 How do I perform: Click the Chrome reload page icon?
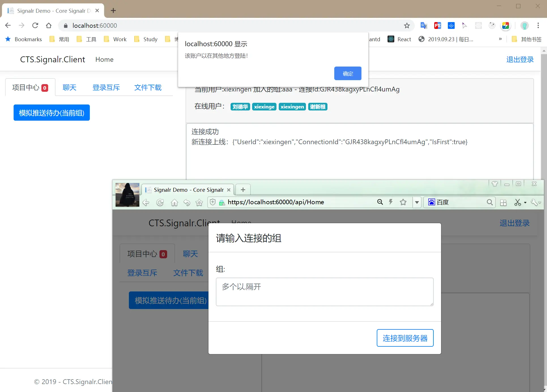pos(35,25)
